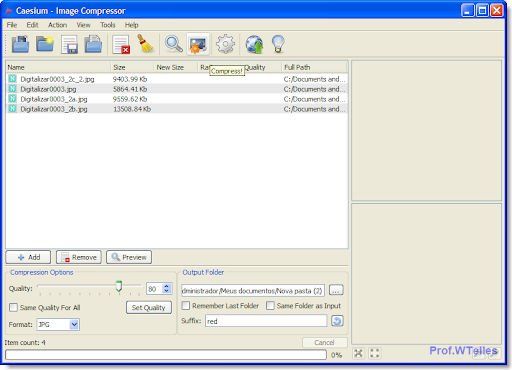Image resolution: width=512 pixels, height=370 pixels.
Task: Select the Digitalizar0003_2c_2.jpg file name
Action: tap(57, 79)
